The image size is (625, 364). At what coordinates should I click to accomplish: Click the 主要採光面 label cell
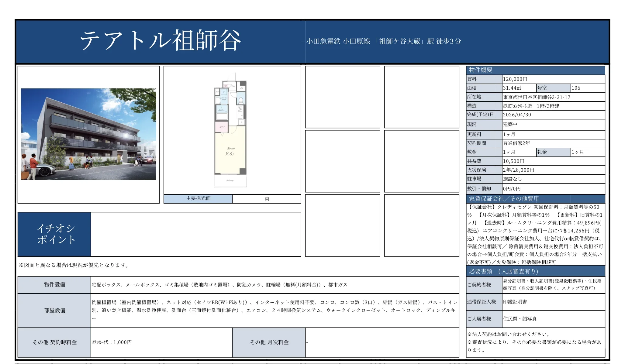pyautogui.click(x=198, y=198)
